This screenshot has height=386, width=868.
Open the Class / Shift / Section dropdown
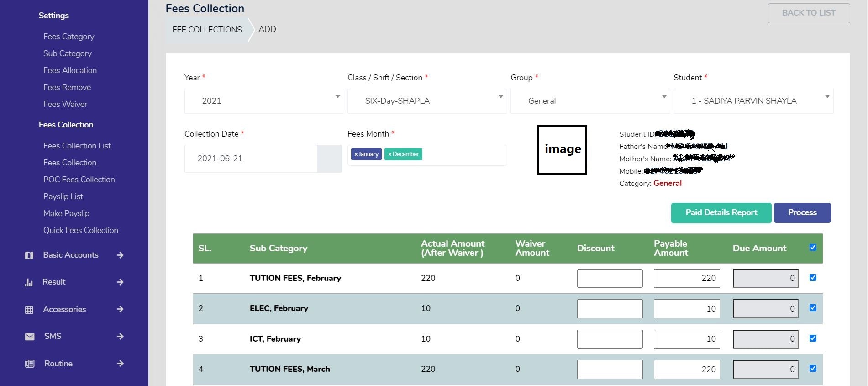point(427,101)
